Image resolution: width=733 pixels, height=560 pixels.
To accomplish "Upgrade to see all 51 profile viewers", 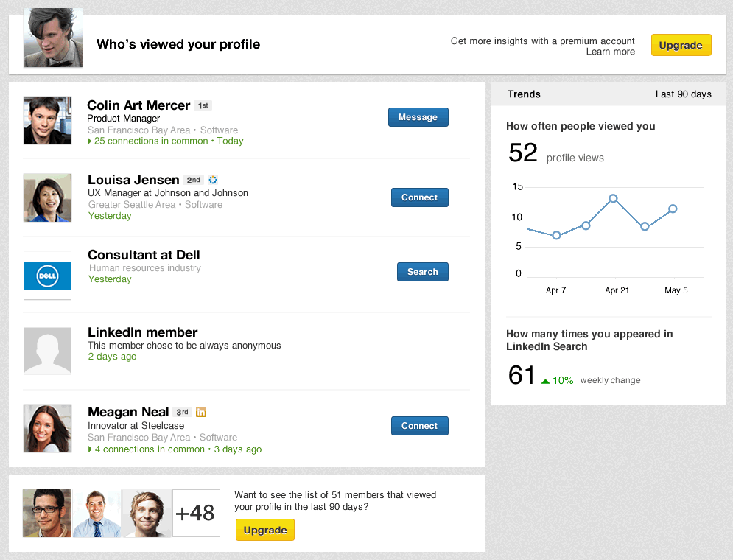I will click(x=264, y=529).
